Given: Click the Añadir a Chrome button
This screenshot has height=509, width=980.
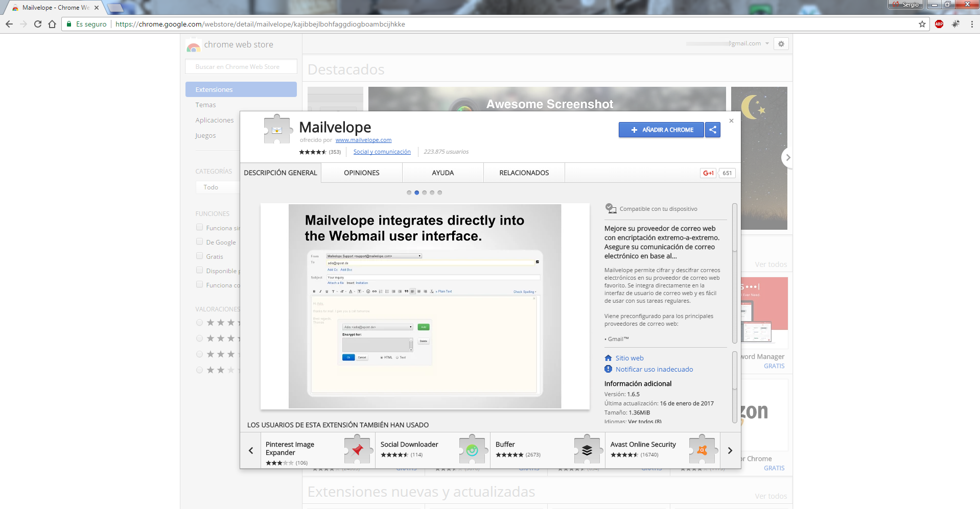Looking at the screenshot, I should [x=661, y=130].
